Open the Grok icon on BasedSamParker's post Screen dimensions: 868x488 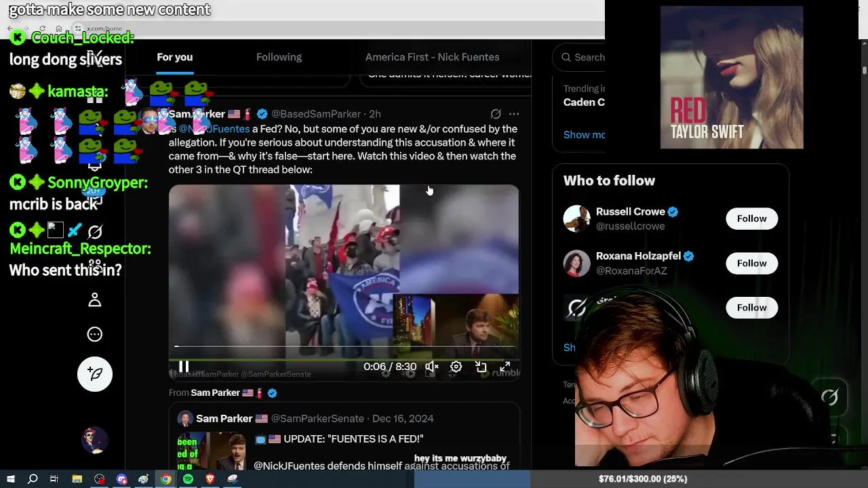pos(496,114)
